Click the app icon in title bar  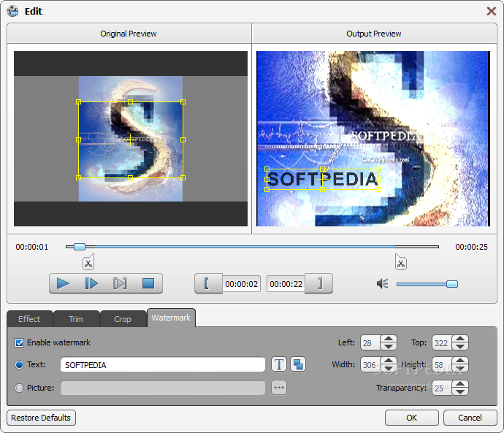click(x=13, y=11)
